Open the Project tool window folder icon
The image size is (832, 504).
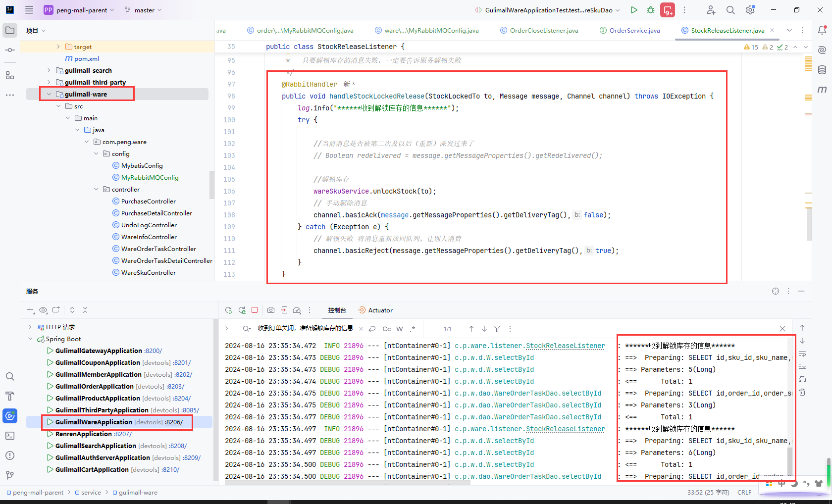pyautogui.click(x=10, y=30)
